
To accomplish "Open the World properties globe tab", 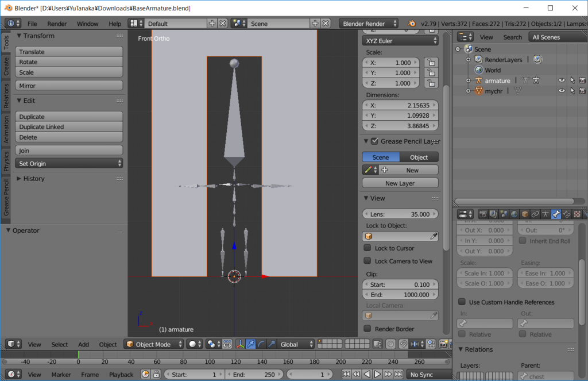I will 514,214.
